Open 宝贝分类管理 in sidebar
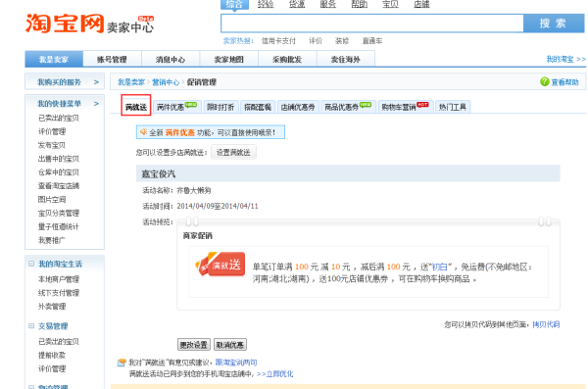588x389 pixels. coord(59,213)
